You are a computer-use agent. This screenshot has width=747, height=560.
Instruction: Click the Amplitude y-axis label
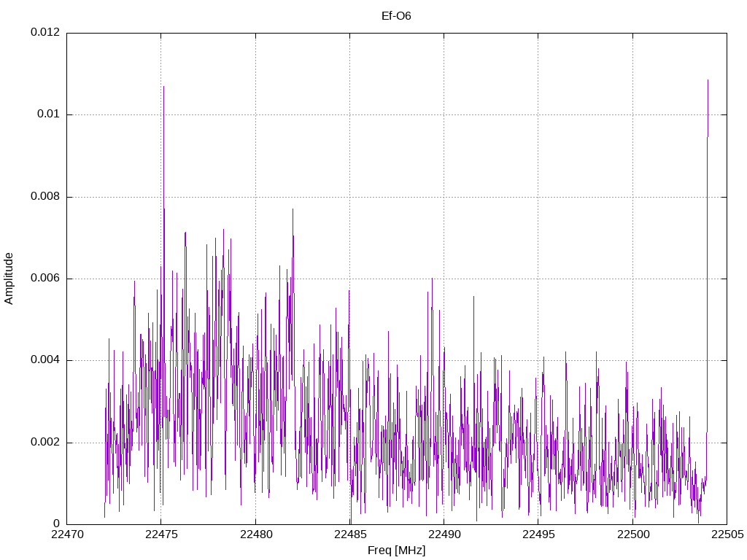click(x=9, y=279)
